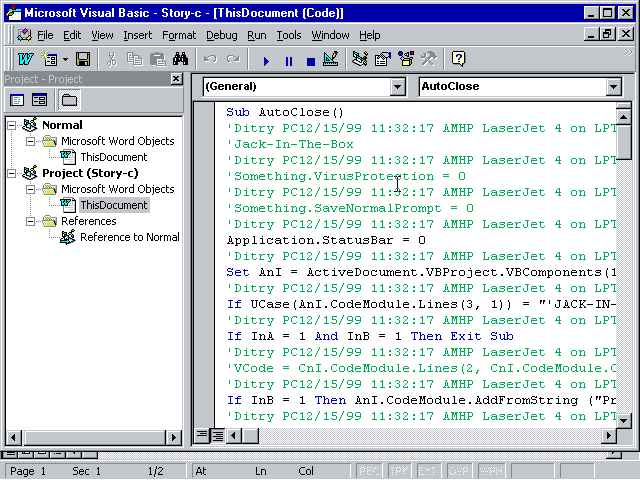Open the Insert object dropdown arrow

(65, 59)
